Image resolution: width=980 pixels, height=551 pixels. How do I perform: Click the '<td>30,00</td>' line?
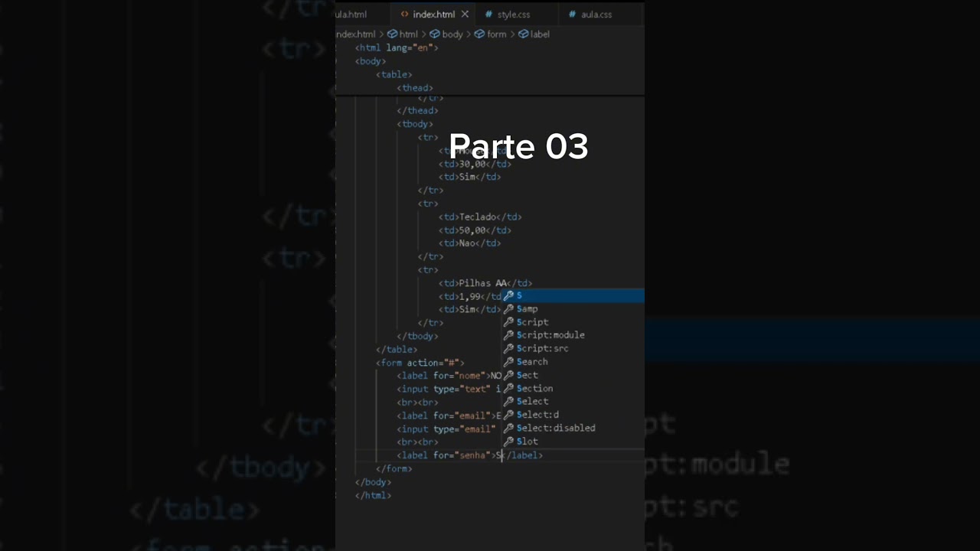point(475,164)
